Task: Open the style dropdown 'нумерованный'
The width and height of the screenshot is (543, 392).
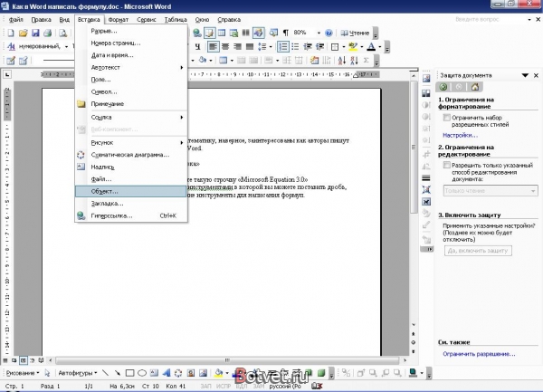Action: coord(66,46)
